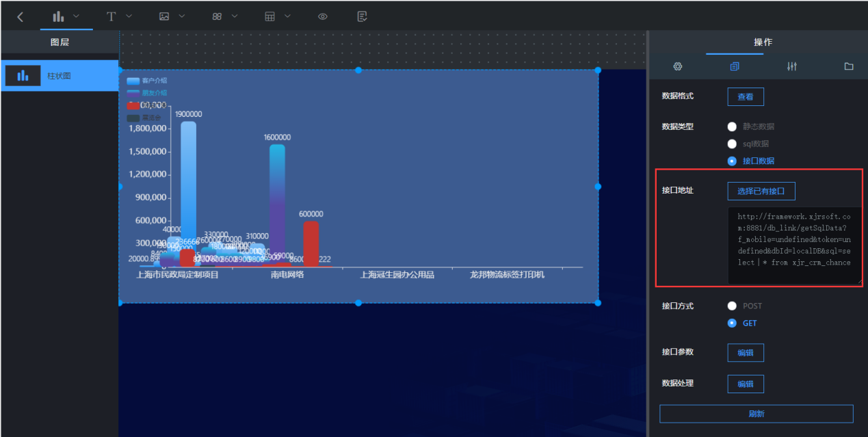Screen dimensions: 868x437
Task: Click the checklist document icon in the toolbar
Action: (x=362, y=16)
